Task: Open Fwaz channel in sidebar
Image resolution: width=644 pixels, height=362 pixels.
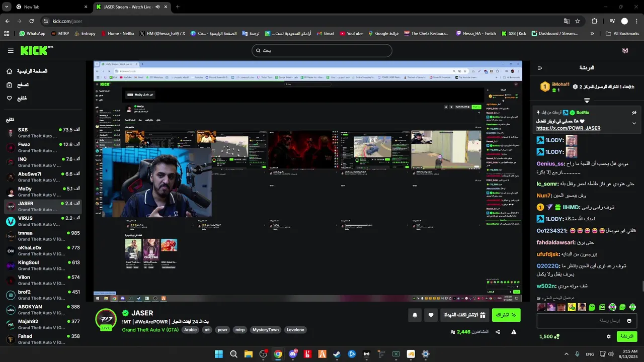Action: click(43, 147)
